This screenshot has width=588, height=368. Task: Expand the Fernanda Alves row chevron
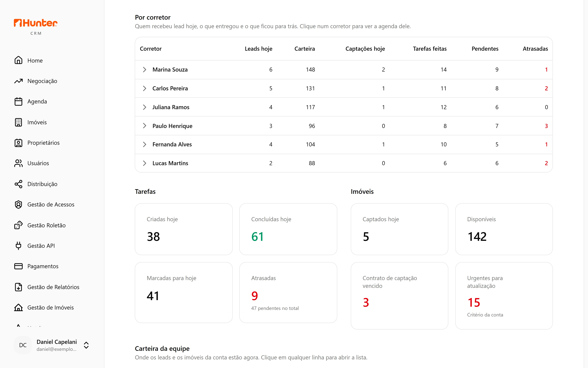tap(145, 144)
